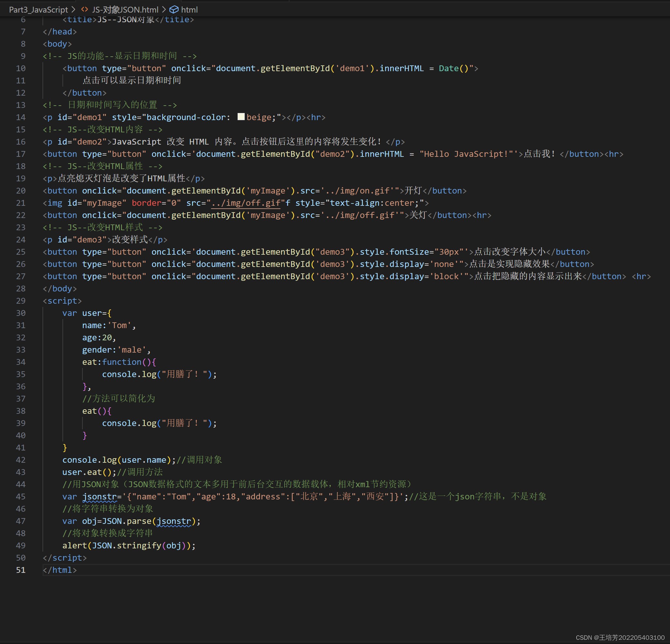Click the <title> text JS--JSON对象
This screenshot has height=644, width=670.
(x=126, y=20)
